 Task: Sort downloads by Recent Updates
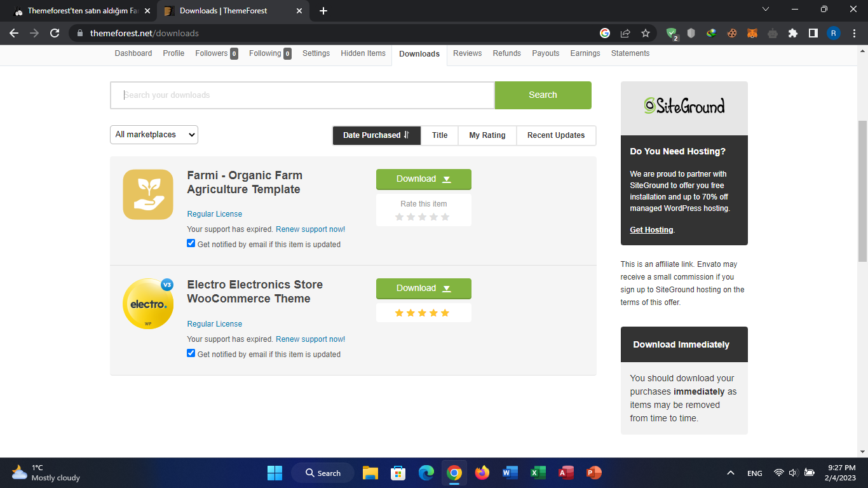click(x=556, y=135)
